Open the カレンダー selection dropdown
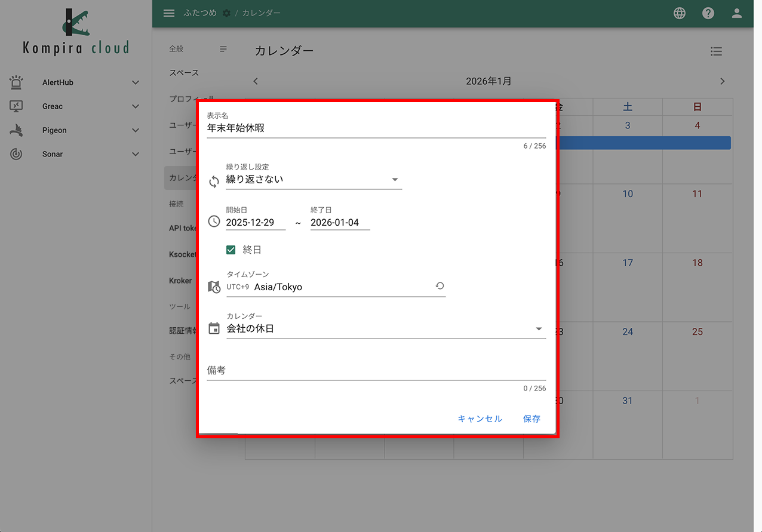 [x=385, y=328]
